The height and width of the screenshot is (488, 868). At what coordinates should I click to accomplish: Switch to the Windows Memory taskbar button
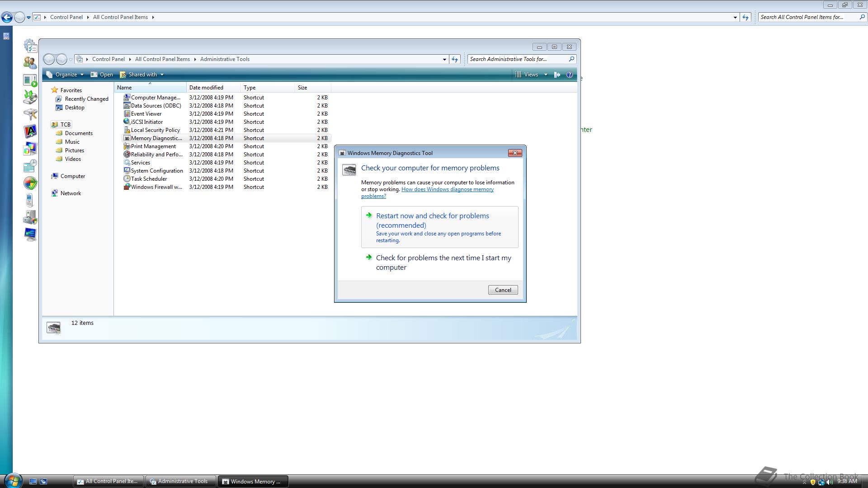point(253,481)
